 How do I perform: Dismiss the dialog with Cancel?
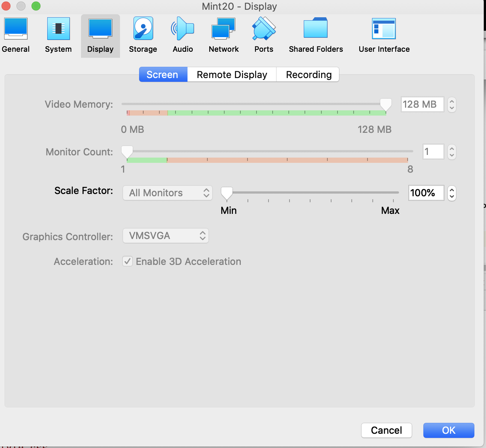coord(386,430)
